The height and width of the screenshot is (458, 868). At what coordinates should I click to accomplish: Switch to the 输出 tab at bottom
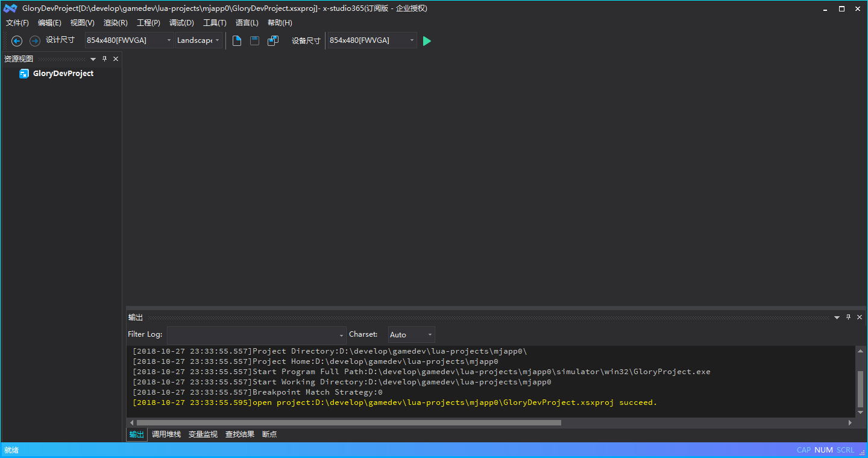point(137,434)
